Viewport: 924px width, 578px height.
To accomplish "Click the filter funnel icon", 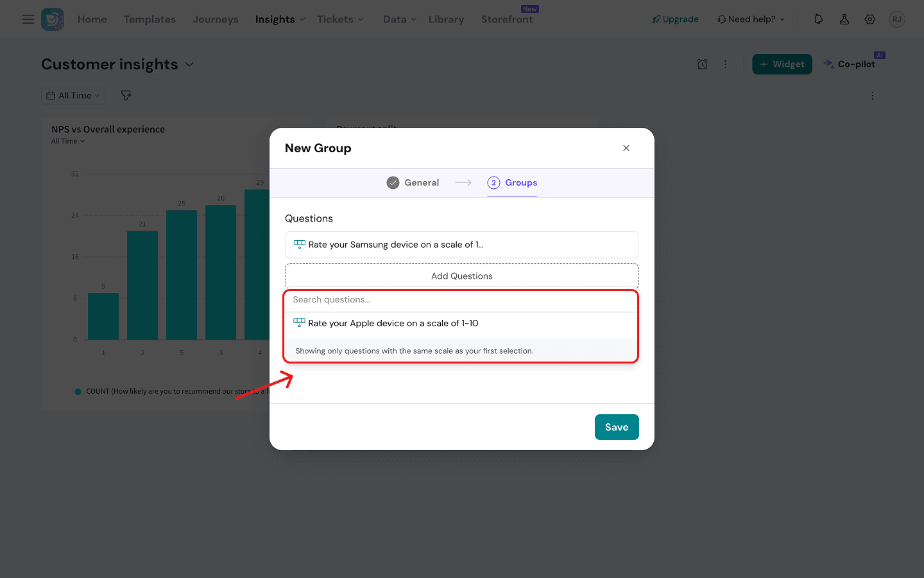I will pos(126,96).
